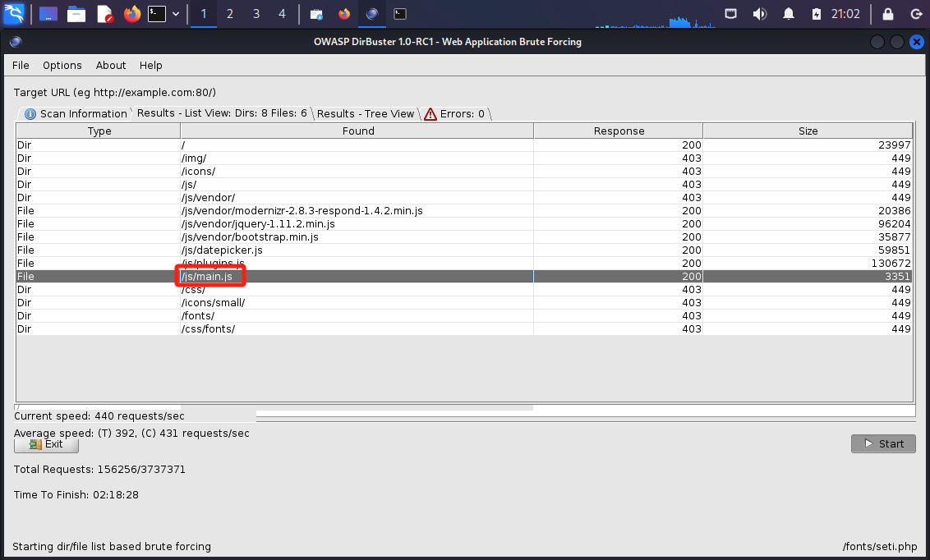
Task: Sort results by the Found column header
Action: (x=357, y=131)
